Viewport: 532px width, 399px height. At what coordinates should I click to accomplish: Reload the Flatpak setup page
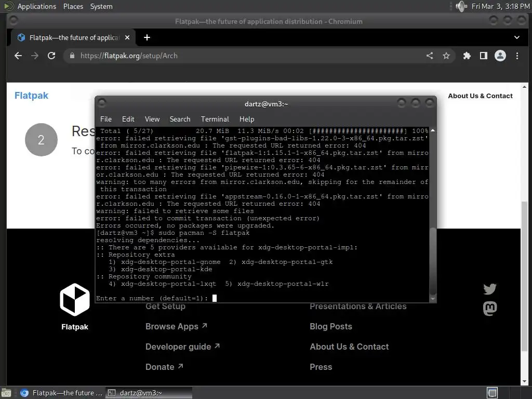(51, 56)
